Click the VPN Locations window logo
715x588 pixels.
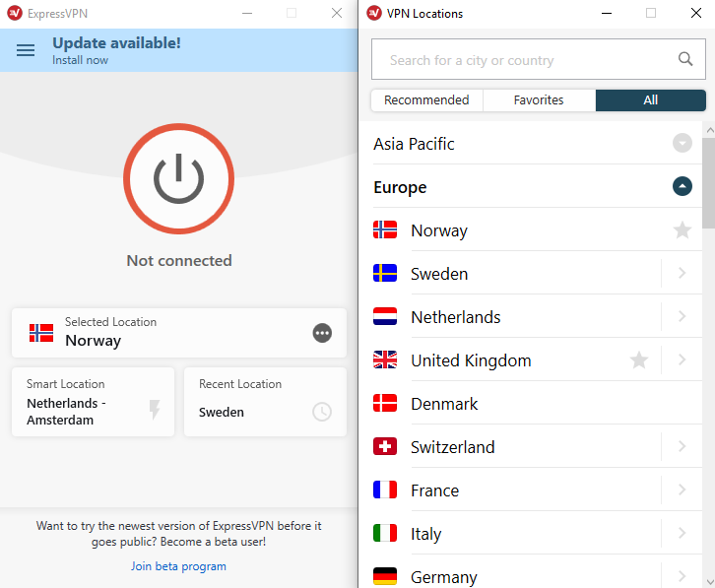tap(374, 13)
